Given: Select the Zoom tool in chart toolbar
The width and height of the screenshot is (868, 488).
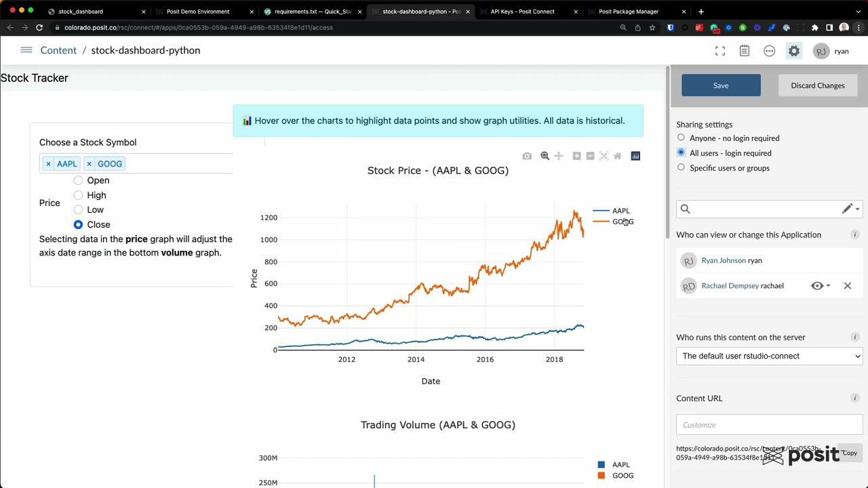Looking at the screenshot, I should 545,156.
